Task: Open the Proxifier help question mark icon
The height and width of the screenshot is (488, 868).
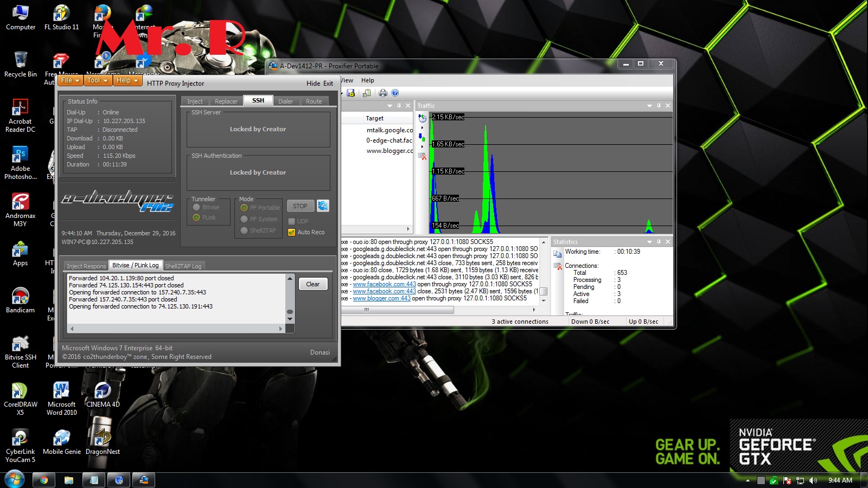Action: click(x=395, y=93)
